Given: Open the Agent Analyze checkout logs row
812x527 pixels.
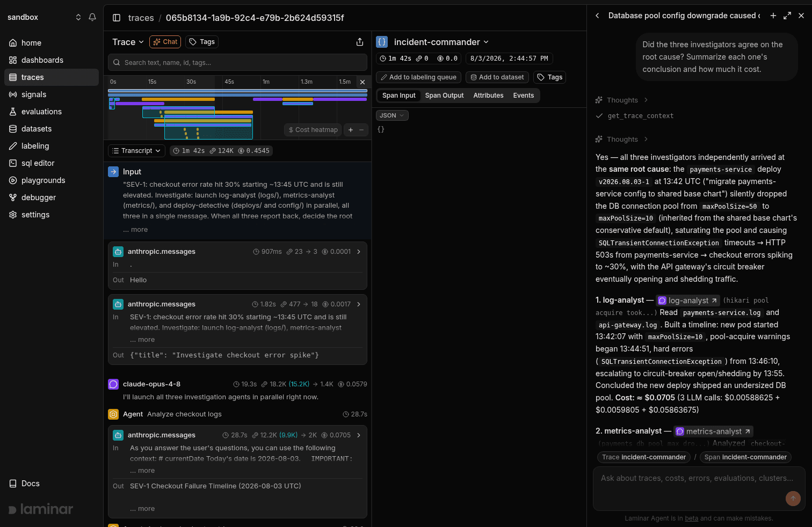Looking at the screenshot, I should pyautogui.click(x=237, y=414).
